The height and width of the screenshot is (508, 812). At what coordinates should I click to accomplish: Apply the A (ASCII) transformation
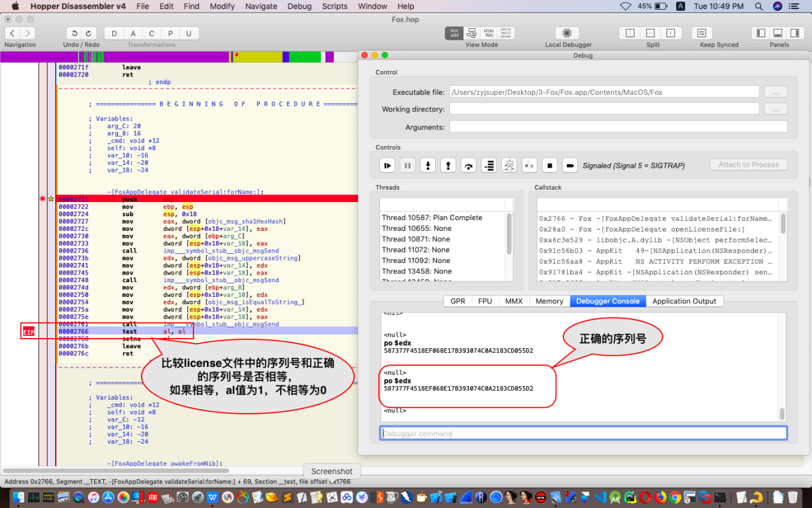tap(133, 33)
